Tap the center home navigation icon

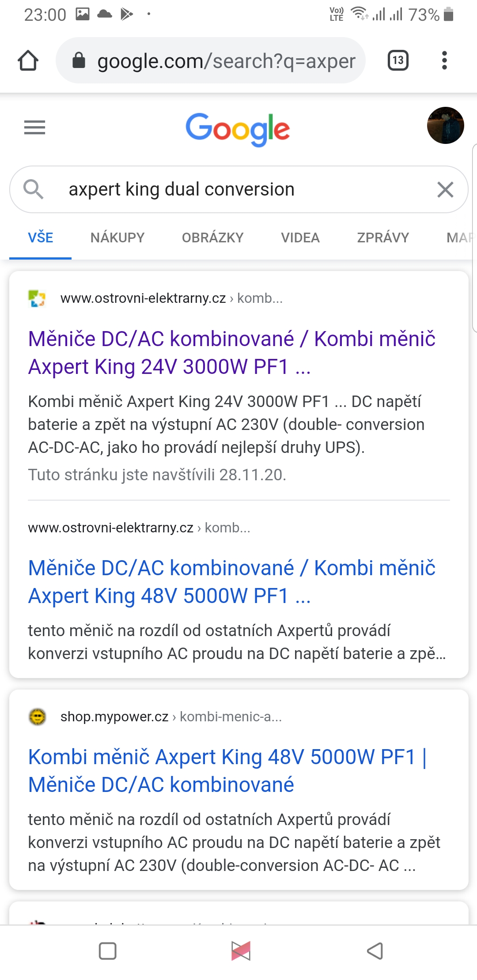click(x=241, y=950)
